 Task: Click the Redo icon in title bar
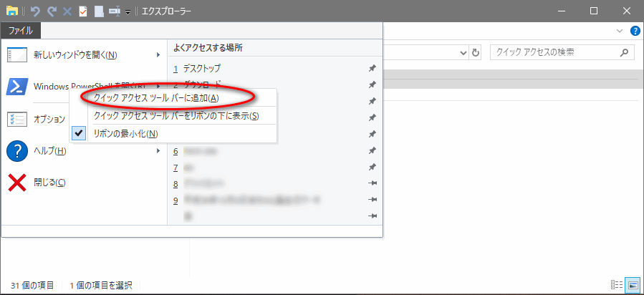(52, 11)
